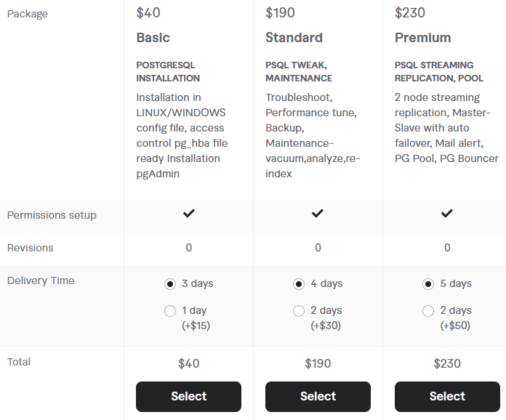Screen dimensions: 506x420
Task: Click the Basic package checkmark for Permissions setup
Action: point(189,213)
